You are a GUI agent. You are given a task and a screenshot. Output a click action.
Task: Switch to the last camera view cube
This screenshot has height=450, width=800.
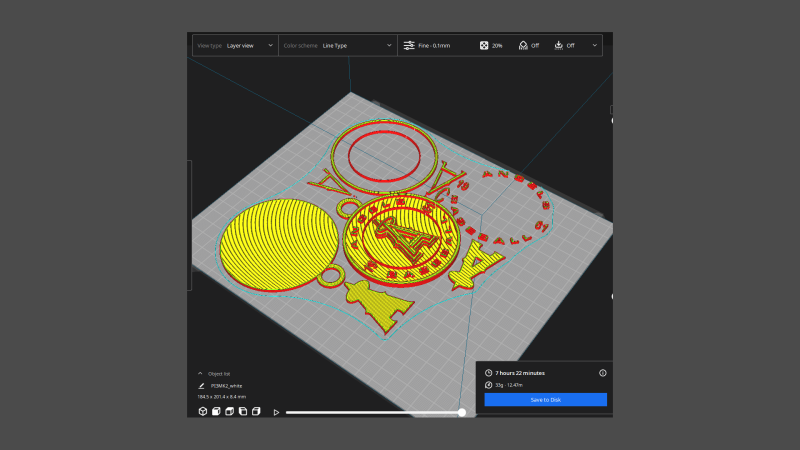256,411
